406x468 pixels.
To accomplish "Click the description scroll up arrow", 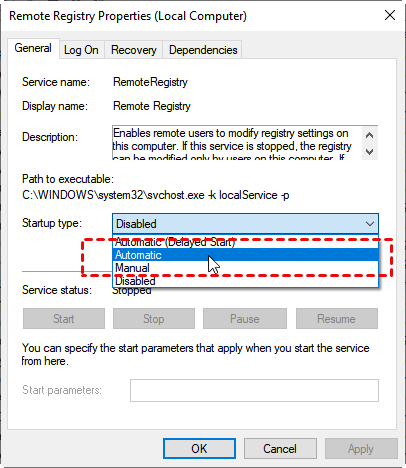I will (369, 135).
